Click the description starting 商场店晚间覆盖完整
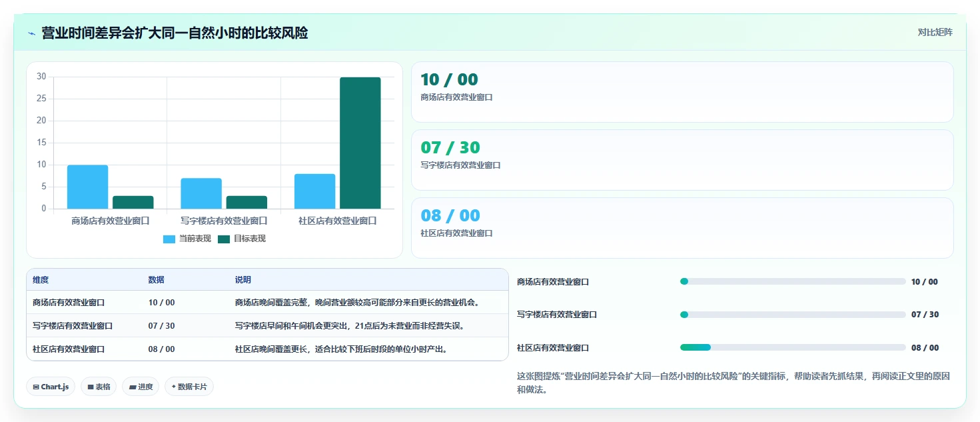The image size is (980, 422). (357, 303)
